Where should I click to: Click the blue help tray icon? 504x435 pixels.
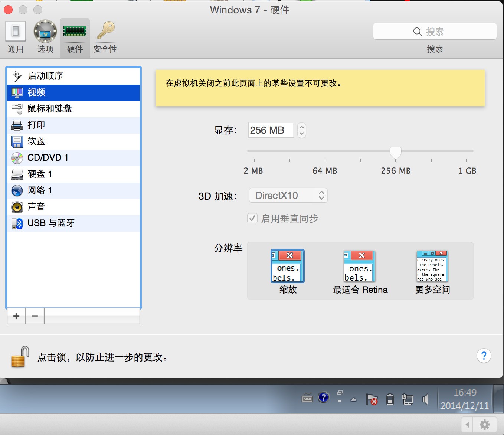pyautogui.click(x=324, y=398)
